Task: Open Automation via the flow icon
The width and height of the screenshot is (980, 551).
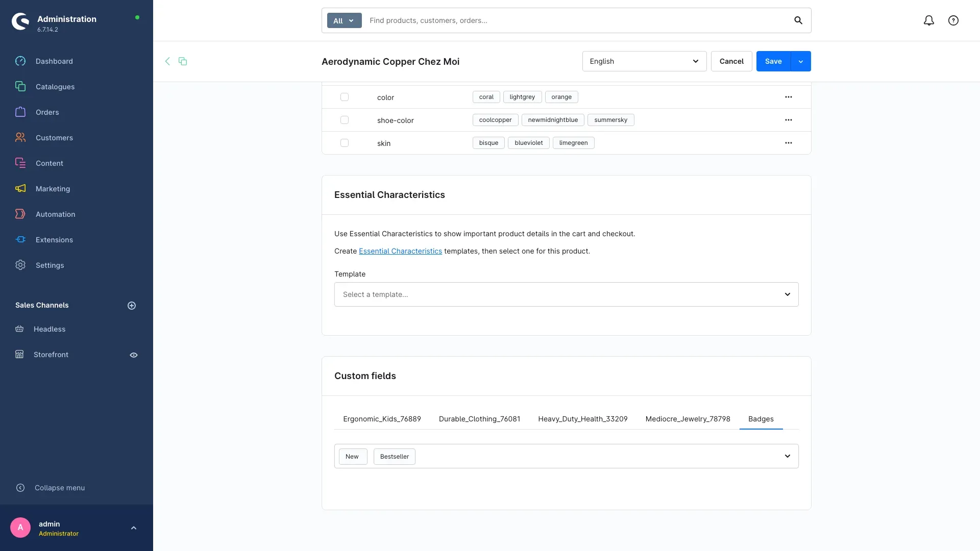Action: (20, 214)
